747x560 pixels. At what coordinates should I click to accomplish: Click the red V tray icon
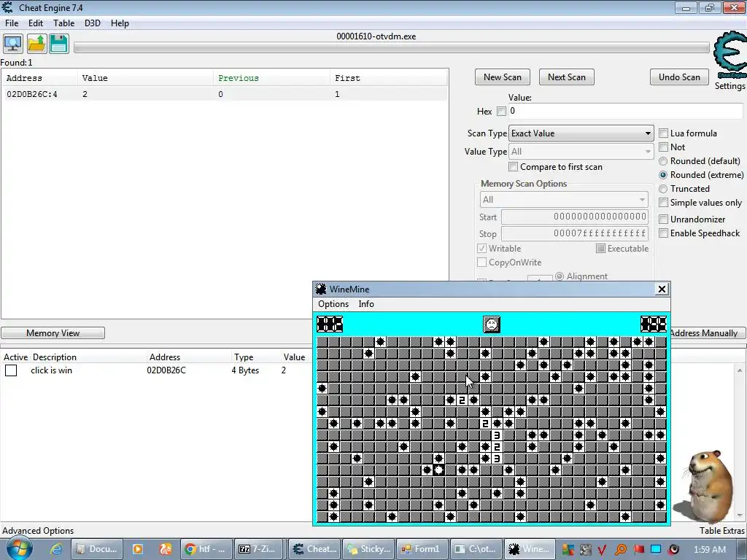coord(602,550)
